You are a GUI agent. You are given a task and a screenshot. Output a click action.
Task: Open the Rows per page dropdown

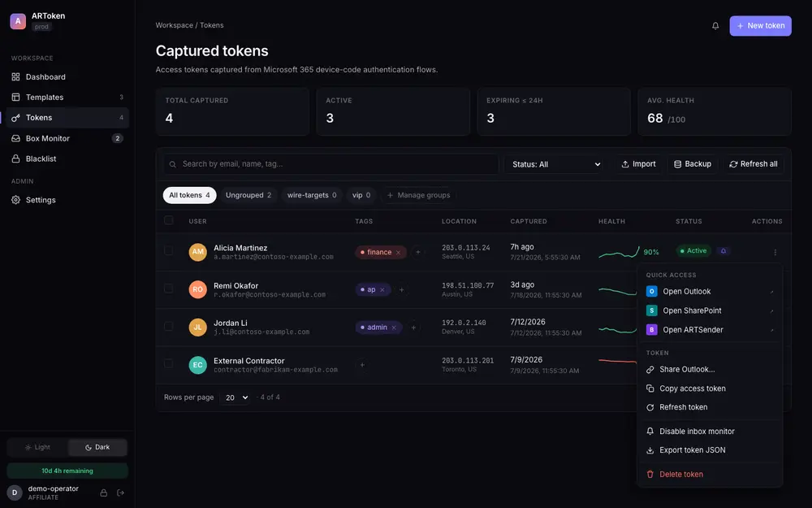point(235,397)
